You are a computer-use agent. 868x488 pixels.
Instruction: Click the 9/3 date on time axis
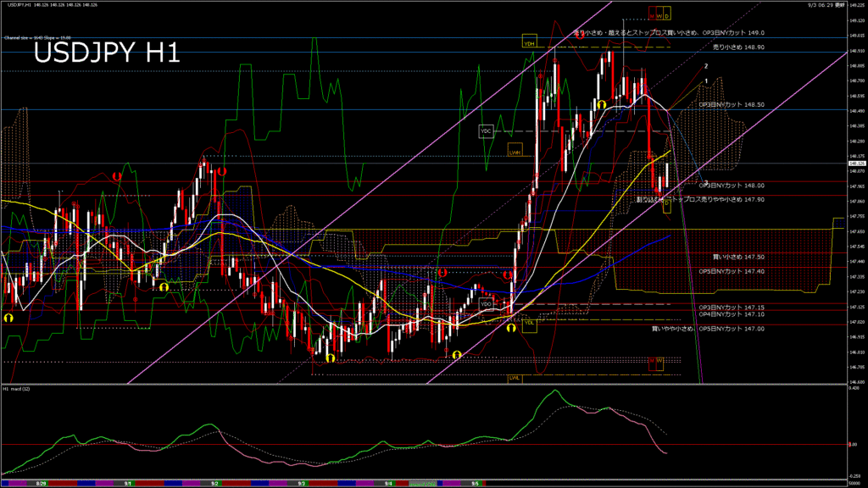point(302,483)
